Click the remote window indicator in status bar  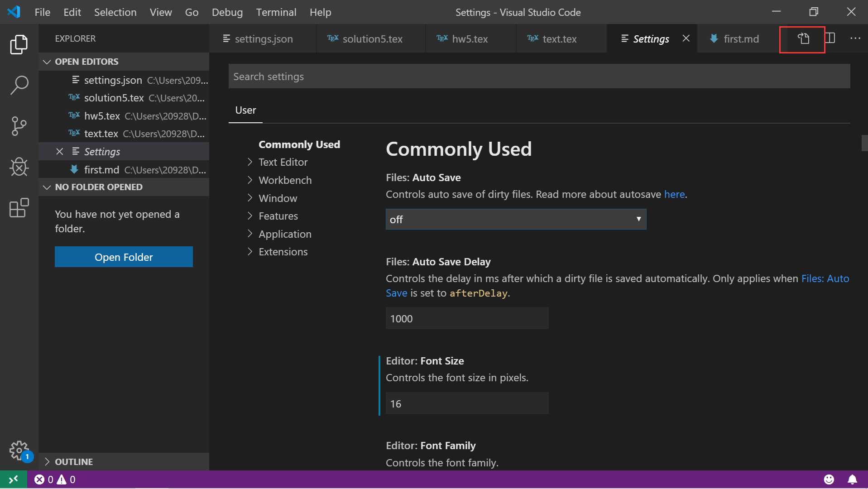point(14,479)
